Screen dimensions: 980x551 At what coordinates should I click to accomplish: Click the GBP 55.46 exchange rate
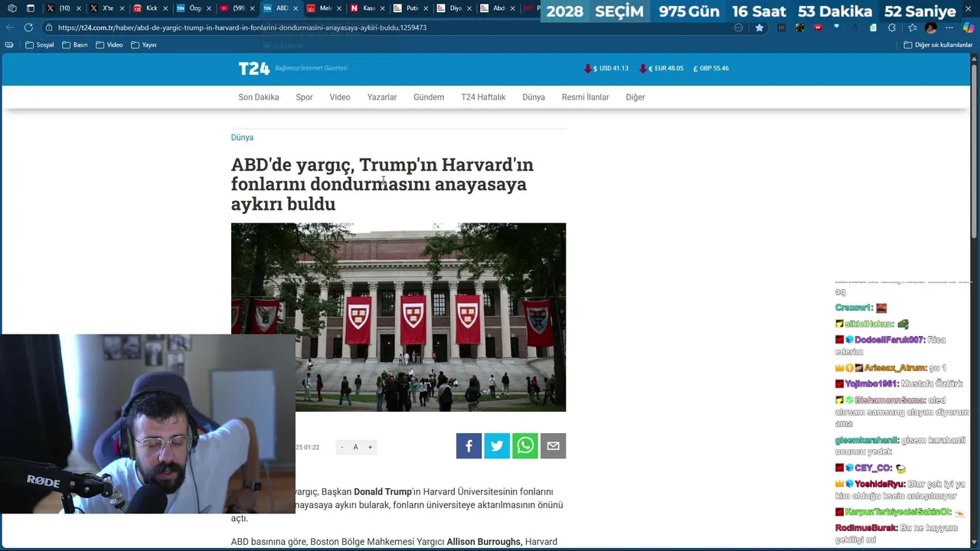pos(711,68)
